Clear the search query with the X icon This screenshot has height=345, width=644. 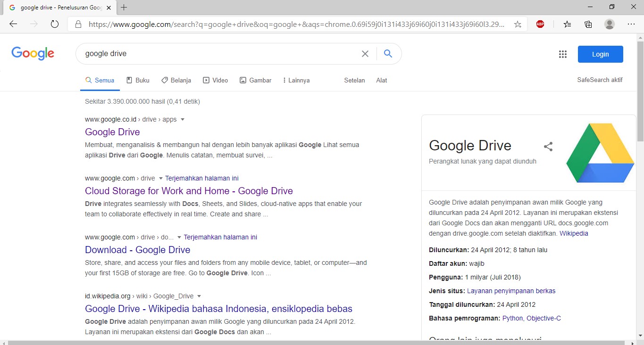tap(365, 54)
